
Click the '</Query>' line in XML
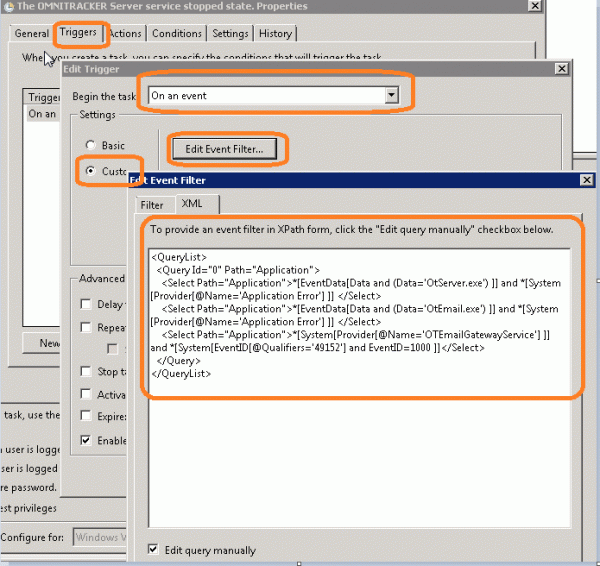pyautogui.click(x=178, y=360)
